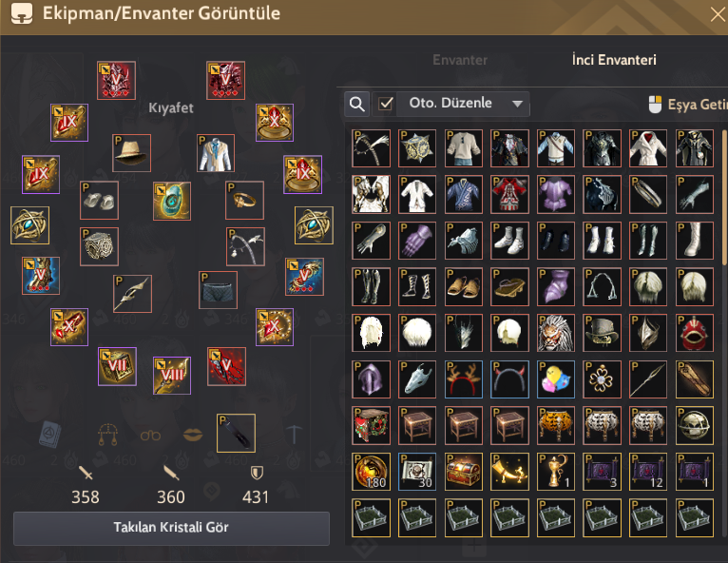Select the straw hat outfit slot
The width and height of the screenshot is (728, 563).
coord(131,153)
